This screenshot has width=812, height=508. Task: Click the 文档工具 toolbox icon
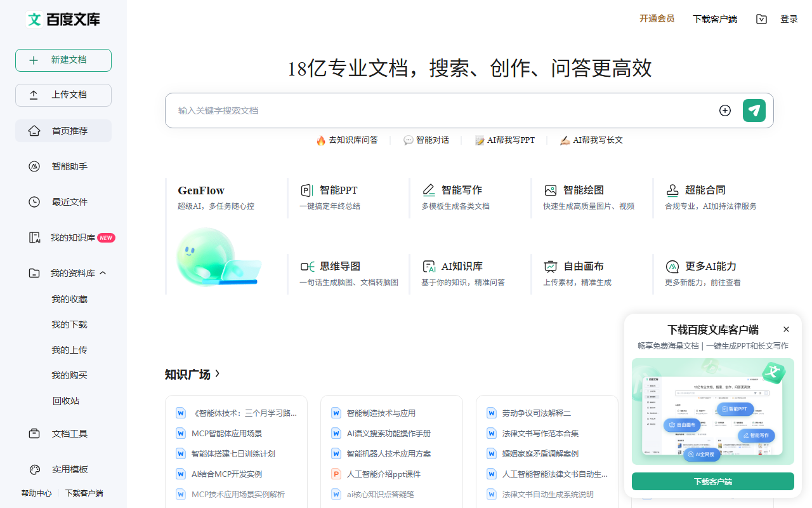[x=34, y=434]
